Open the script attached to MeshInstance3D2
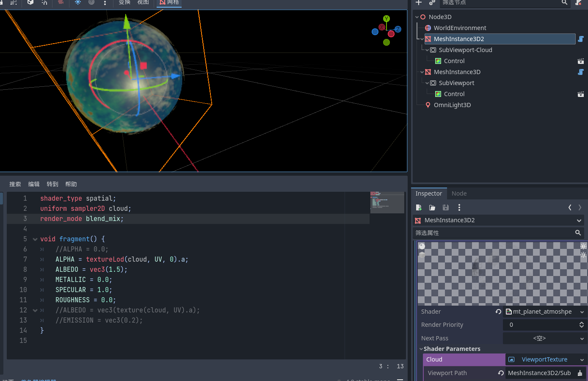Screen dimensions: 588x381 click(581, 39)
